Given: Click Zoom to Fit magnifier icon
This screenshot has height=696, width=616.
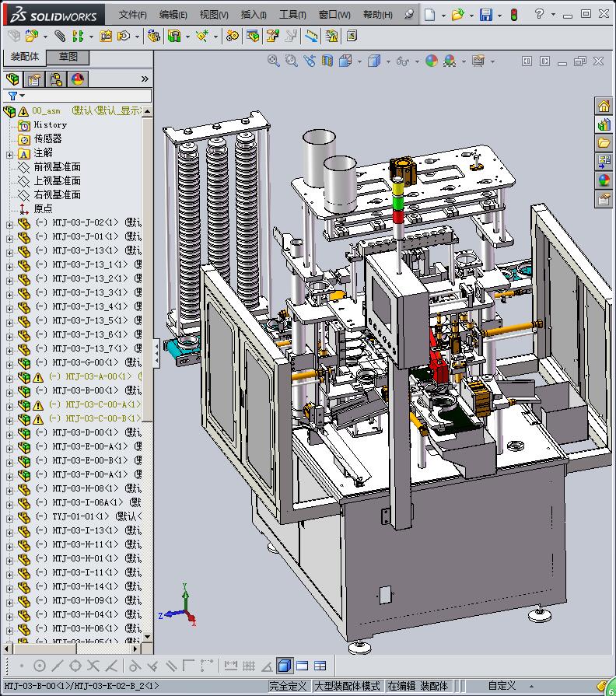Looking at the screenshot, I should coord(274,61).
